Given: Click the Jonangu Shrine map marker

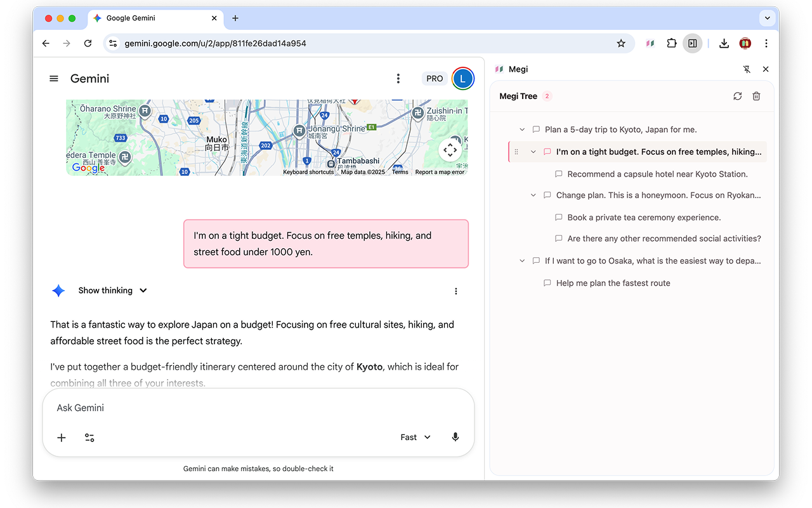Looking at the screenshot, I should (299, 131).
